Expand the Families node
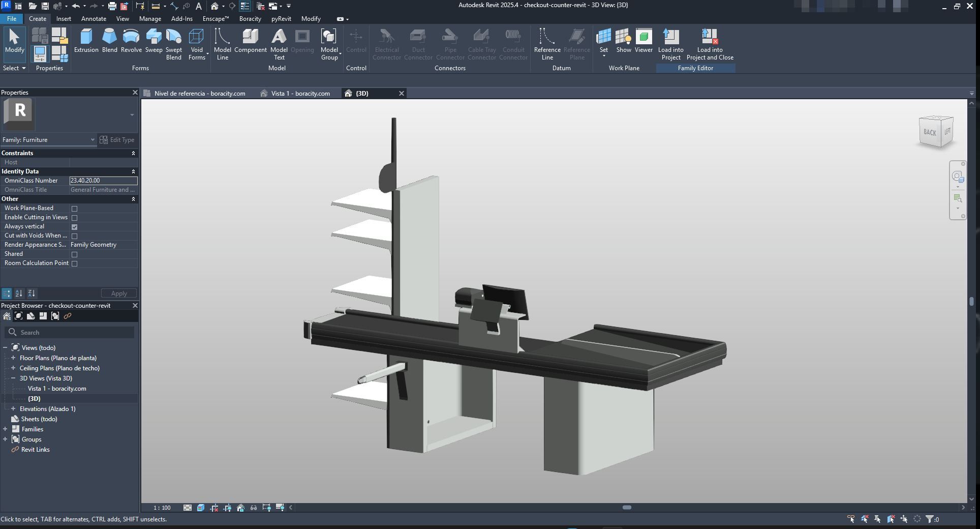The width and height of the screenshot is (980, 529). (5, 429)
